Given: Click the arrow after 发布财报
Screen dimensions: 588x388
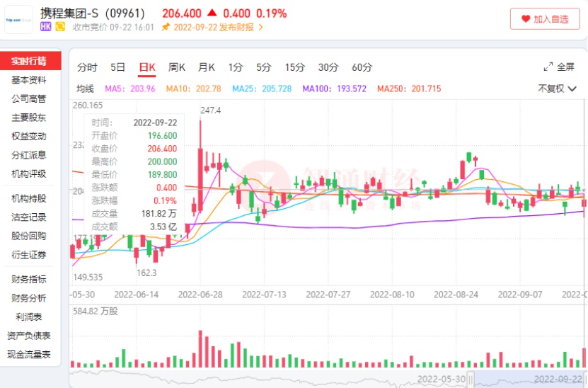Looking at the screenshot, I should [260, 27].
